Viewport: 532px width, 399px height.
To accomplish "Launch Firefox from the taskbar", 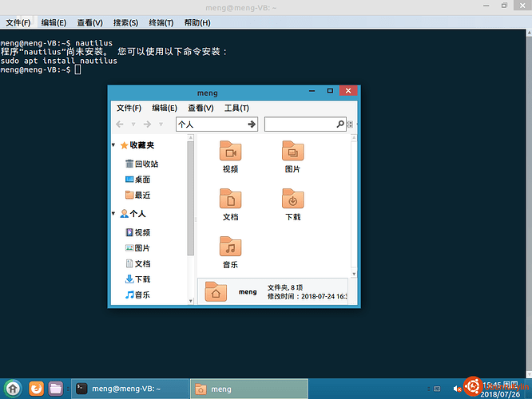I will point(36,389).
